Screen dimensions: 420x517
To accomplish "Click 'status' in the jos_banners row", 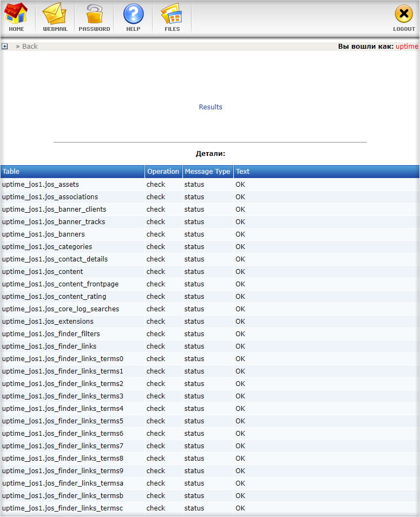I will (194, 234).
